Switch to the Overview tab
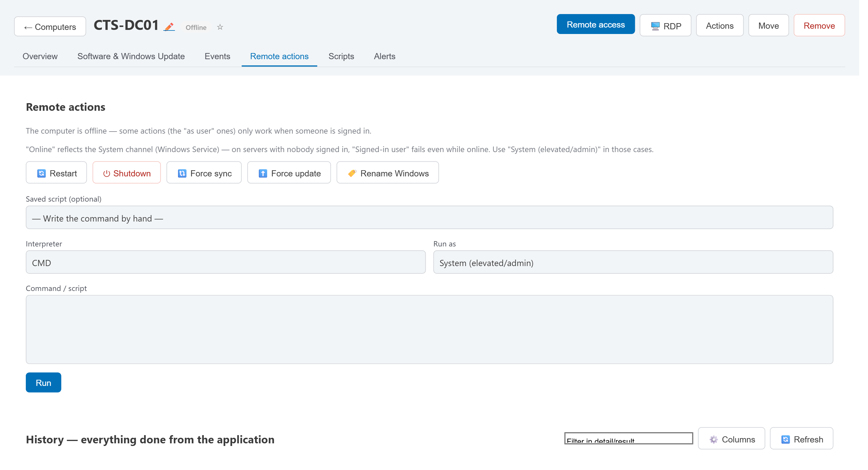The width and height of the screenshot is (868, 470). pyautogui.click(x=40, y=57)
